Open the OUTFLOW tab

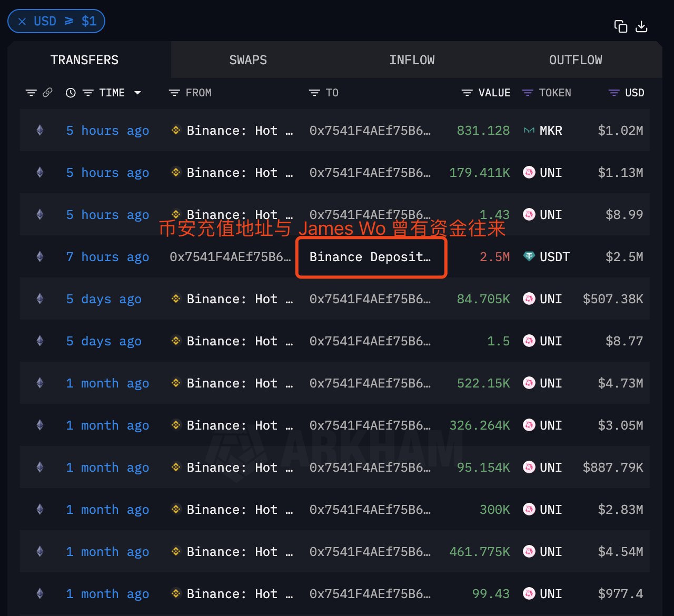pyautogui.click(x=576, y=60)
